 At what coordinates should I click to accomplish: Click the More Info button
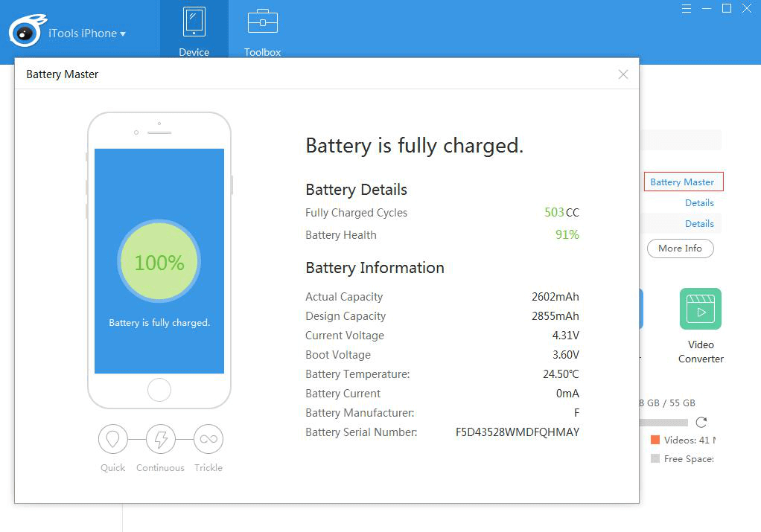coord(680,249)
